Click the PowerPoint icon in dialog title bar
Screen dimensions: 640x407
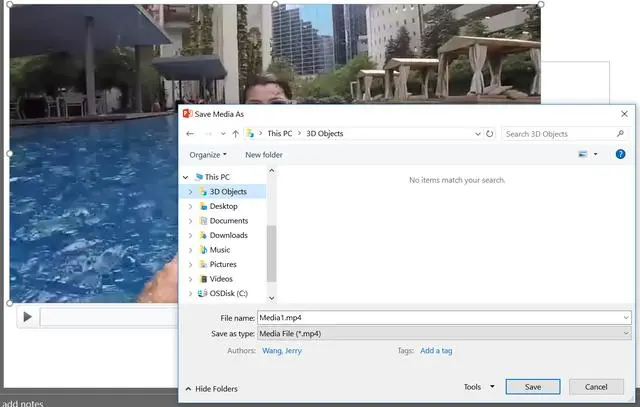[x=187, y=113]
